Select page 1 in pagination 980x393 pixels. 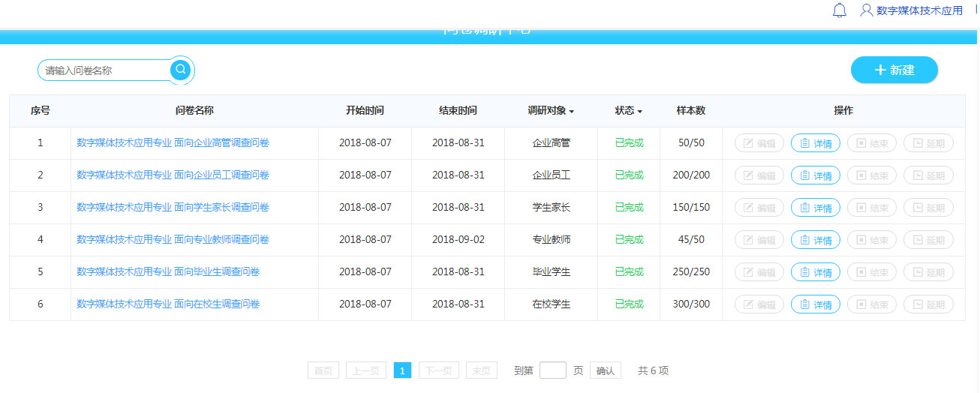point(402,370)
